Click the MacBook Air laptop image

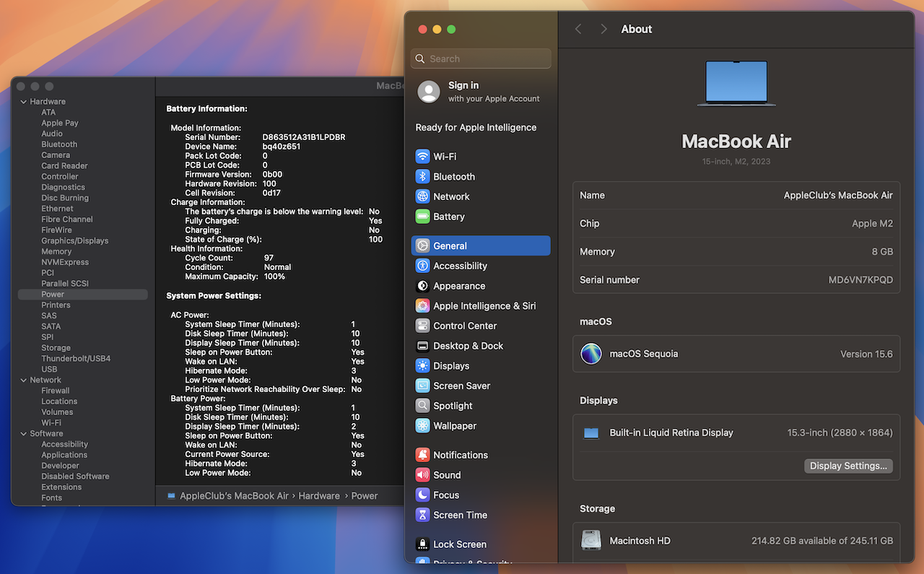point(736,83)
